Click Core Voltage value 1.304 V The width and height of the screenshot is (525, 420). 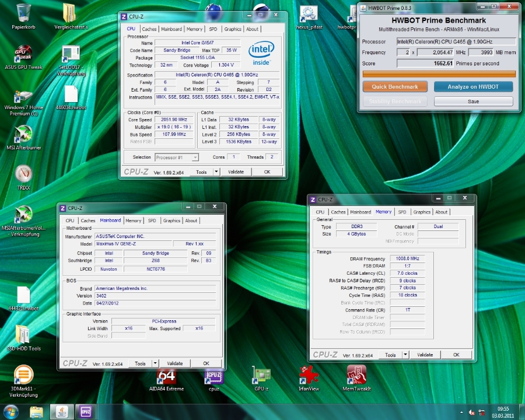(x=226, y=65)
